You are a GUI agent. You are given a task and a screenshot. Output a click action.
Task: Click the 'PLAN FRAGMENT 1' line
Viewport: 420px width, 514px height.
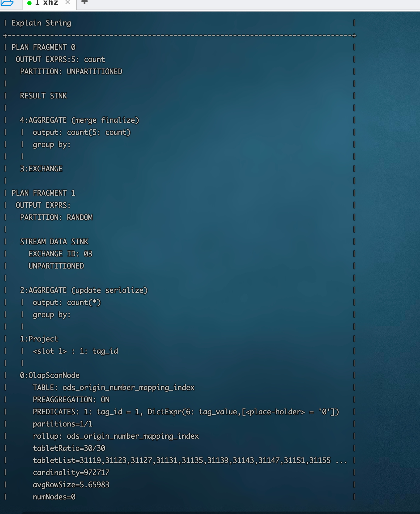[x=43, y=193]
